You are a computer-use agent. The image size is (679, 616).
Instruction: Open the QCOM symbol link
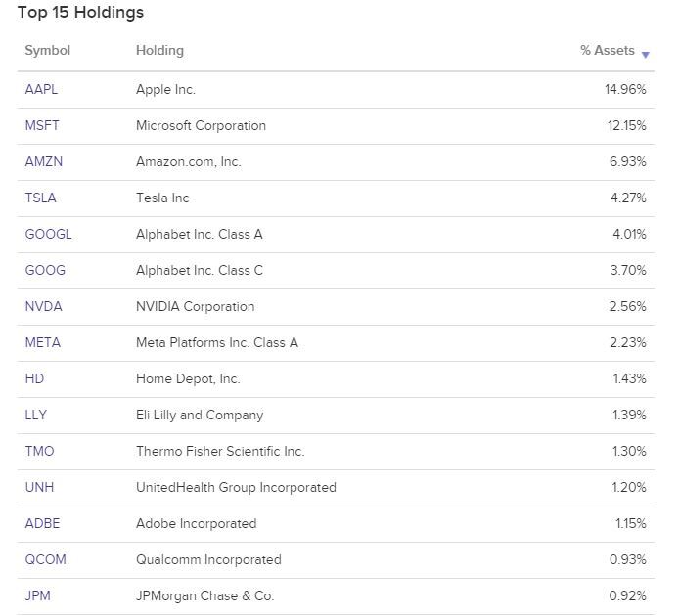click(x=45, y=559)
